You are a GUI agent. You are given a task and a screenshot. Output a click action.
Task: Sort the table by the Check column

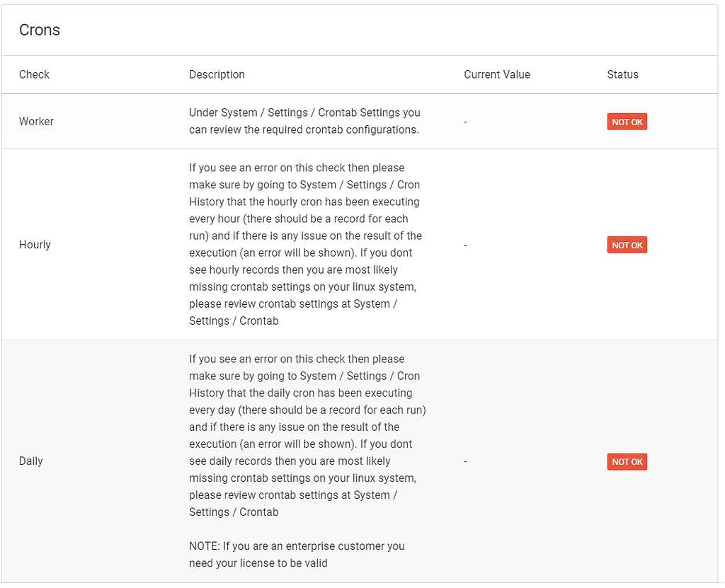[34, 74]
